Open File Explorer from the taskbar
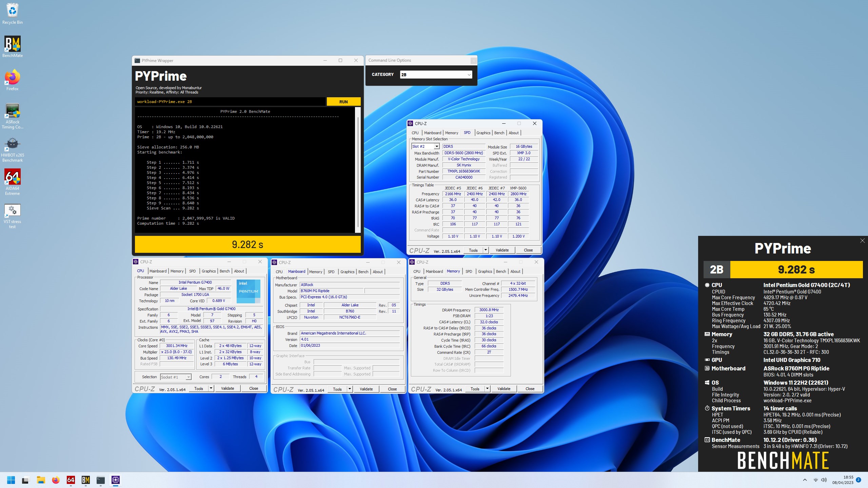Viewport: 868px width, 488px height. click(x=41, y=480)
